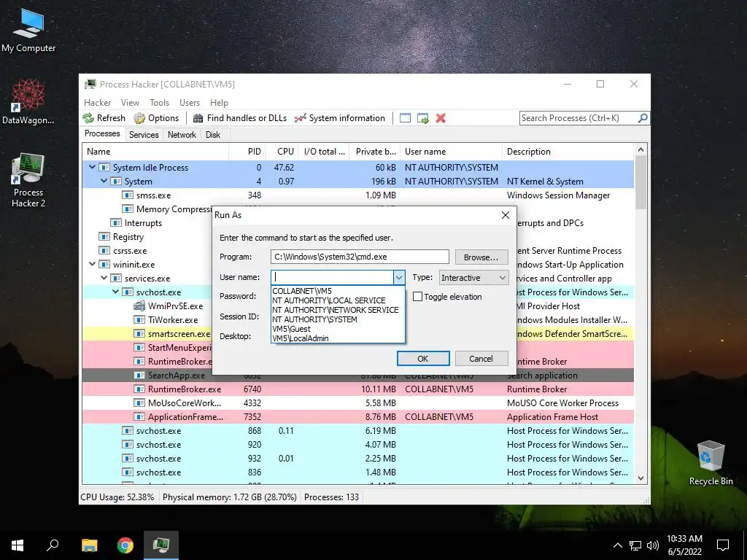Viewport: 747px width, 560px height.
Task: Open the Windows Start menu
Action: [x=18, y=545]
